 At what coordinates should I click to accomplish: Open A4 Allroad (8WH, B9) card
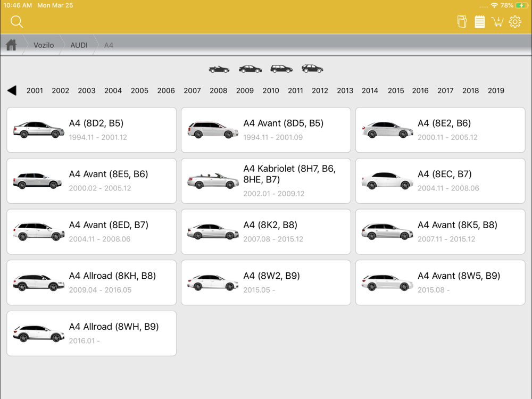pos(92,334)
